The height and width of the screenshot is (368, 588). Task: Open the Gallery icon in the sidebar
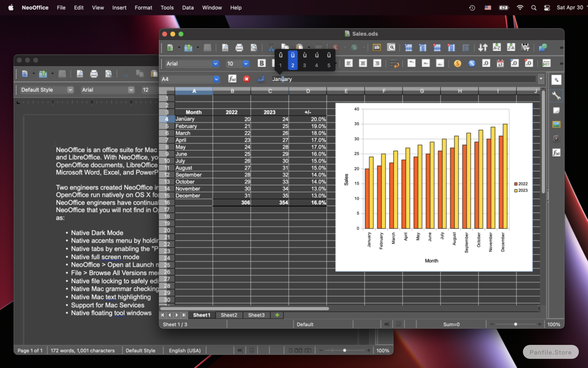(556, 124)
